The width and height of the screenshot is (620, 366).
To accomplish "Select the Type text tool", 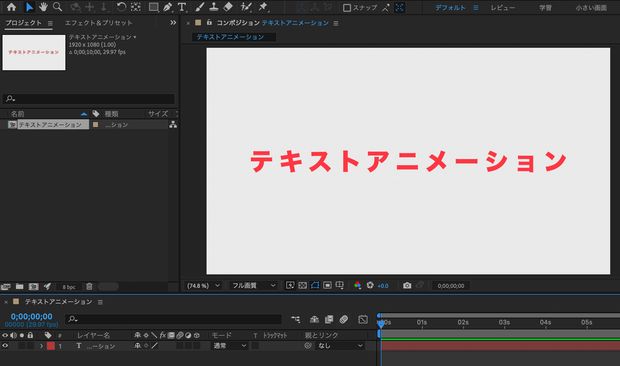I will [x=182, y=7].
